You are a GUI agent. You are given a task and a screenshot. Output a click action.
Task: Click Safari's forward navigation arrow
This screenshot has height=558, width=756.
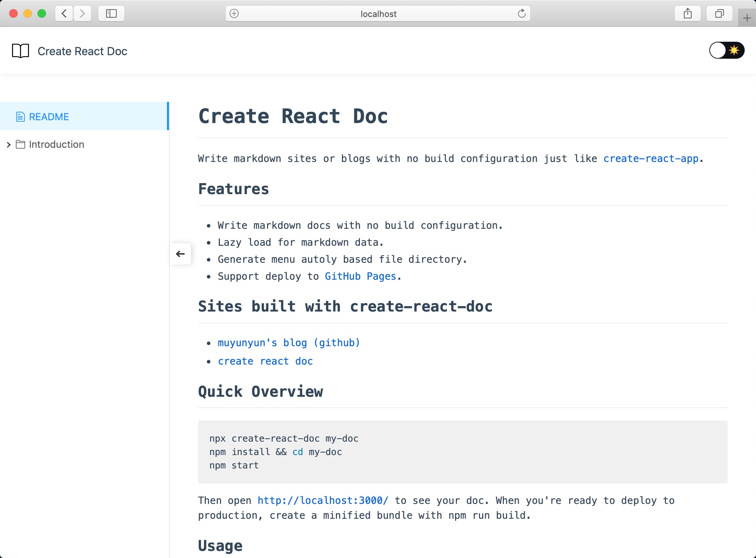(x=82, y=14)
